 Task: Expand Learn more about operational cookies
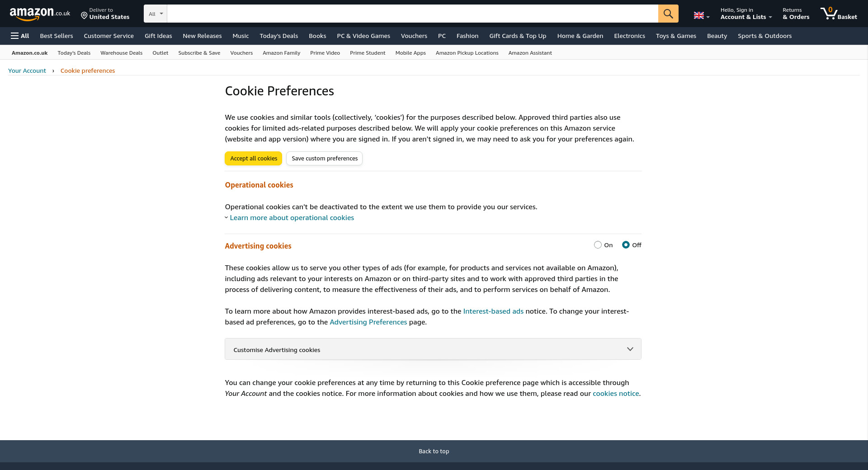(x=292, y=218)
